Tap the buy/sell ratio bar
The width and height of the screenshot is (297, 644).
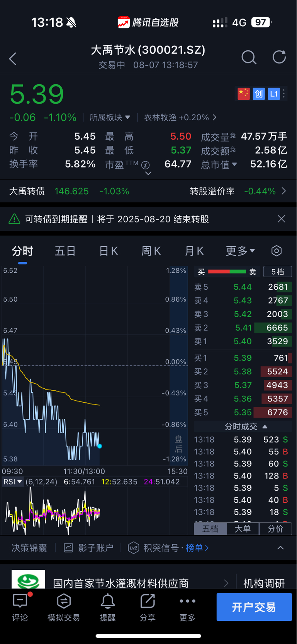click(x=227, y=272)
